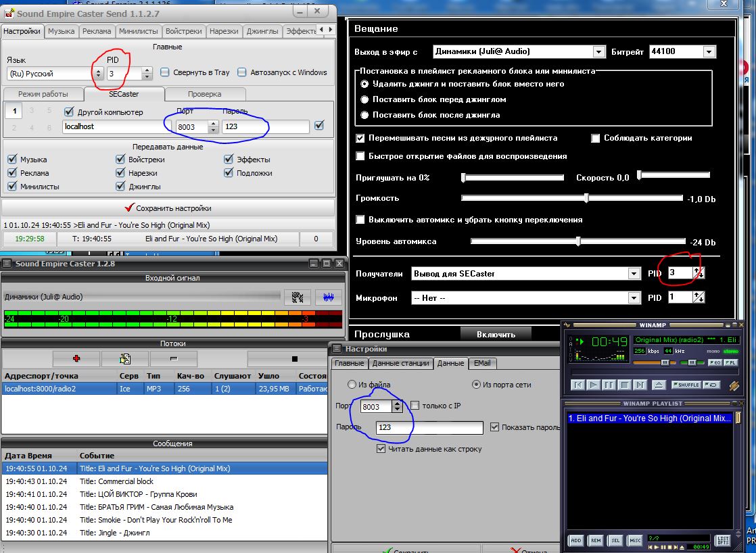Open LIST OPTS in Winamp playlist
The height and width of the screenshot is (553, 756).
pyautogui.click(x=724, y=540)
